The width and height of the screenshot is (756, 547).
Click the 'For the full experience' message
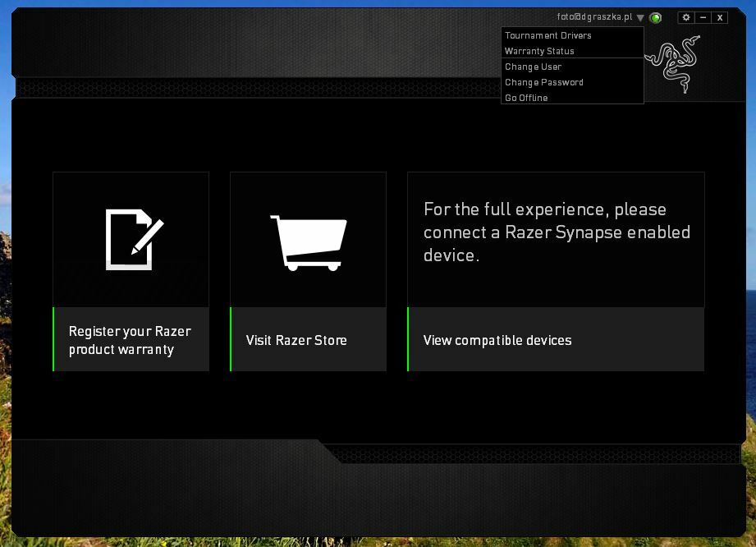557,232
